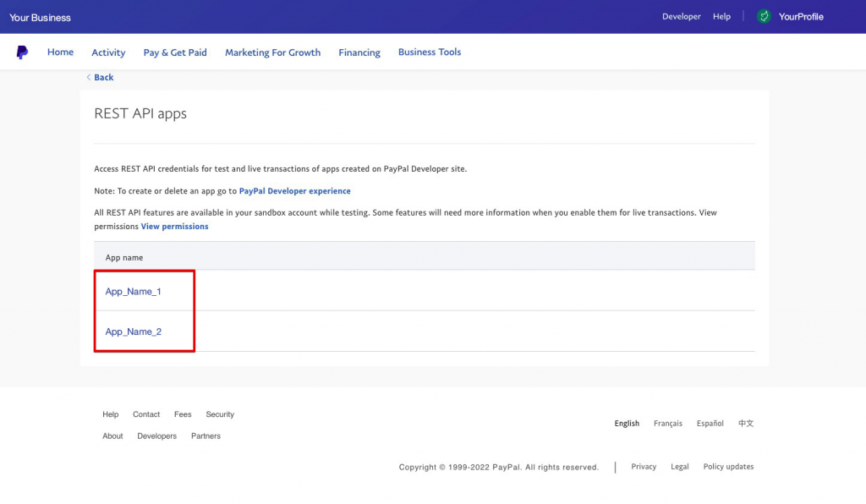This screenshot has height=504, width=866.
Task: Open the App_Name_1 app credentials
Action: (133, 292)
